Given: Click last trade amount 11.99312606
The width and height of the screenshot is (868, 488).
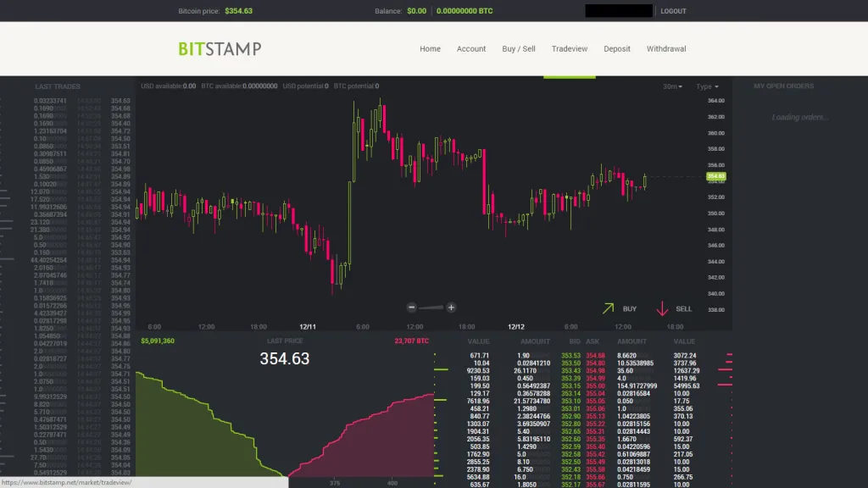Looking at the screenshot, I should [x=48, y=207].
